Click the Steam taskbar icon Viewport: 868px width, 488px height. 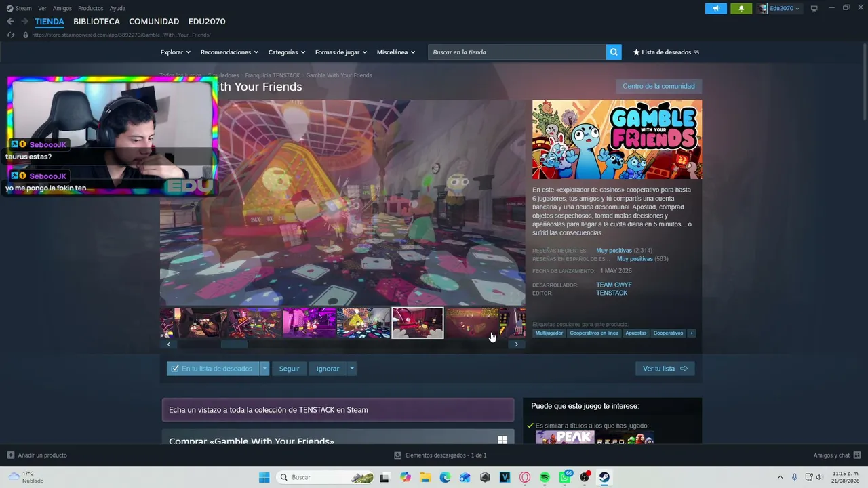(x=604, y=477)
